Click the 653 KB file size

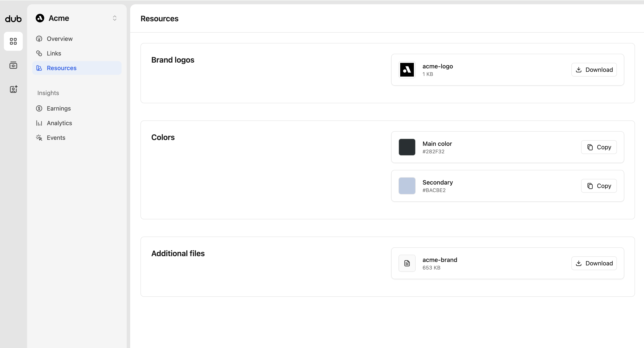pos(432,268)
